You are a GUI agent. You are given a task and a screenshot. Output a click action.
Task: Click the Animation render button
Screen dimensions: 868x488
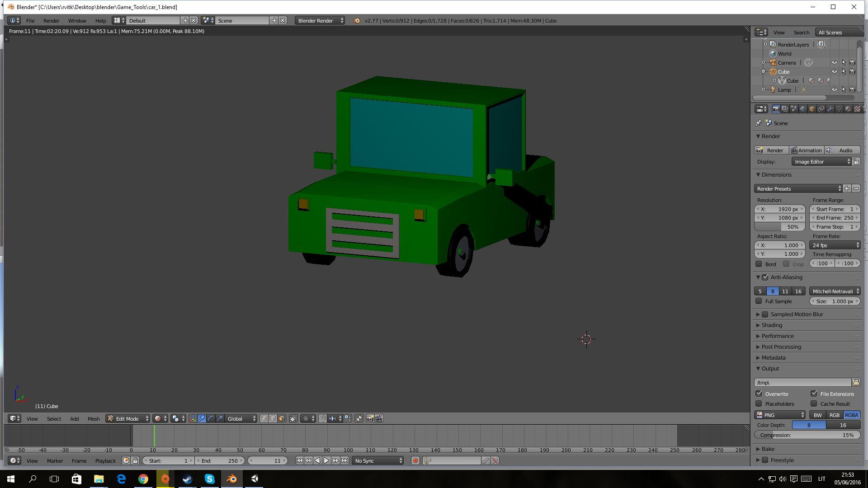pos(807,150)
